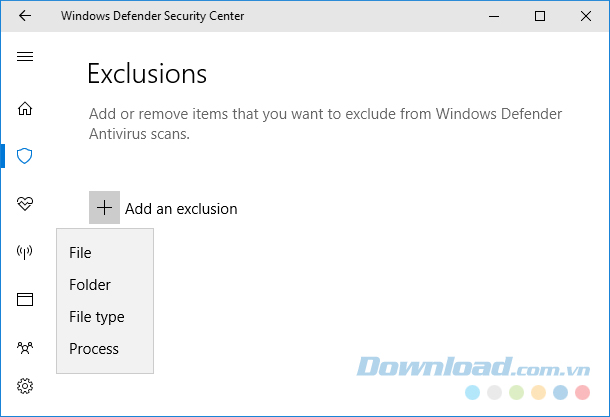The height and width of the screenshot is (417, 610).
Task: Maximize the Security Center window
Action: [540, 16]
